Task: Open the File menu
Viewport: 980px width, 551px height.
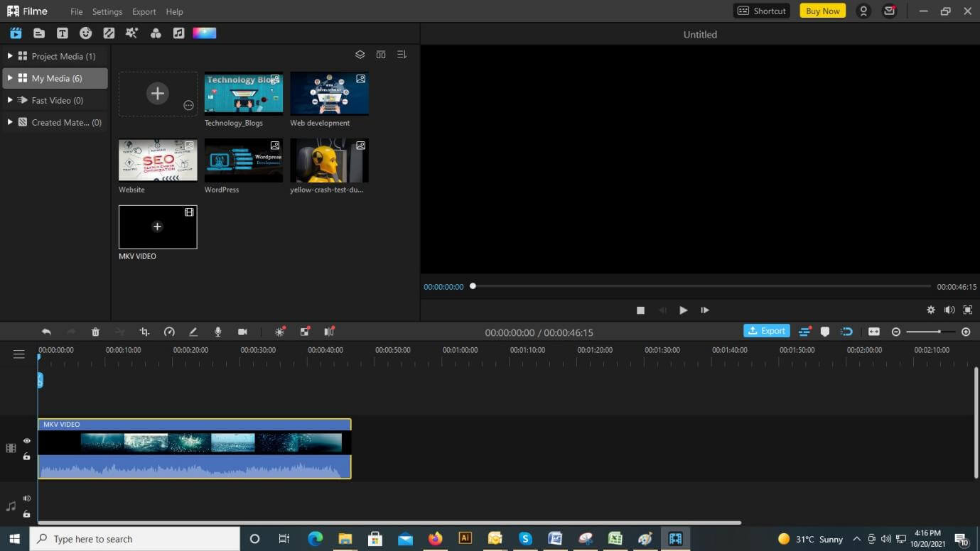Action: click(77, 11)
